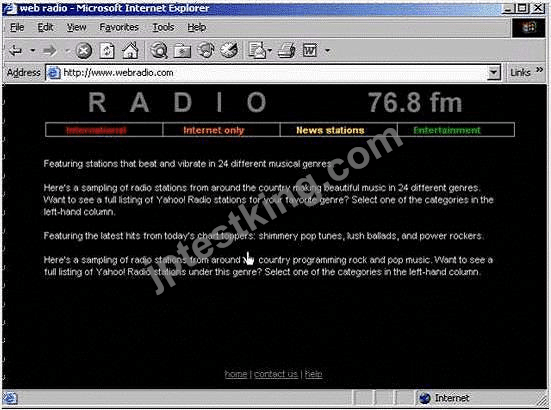Open the View menu
Viewport: 551px width, 410px height.
pos(76,27)
